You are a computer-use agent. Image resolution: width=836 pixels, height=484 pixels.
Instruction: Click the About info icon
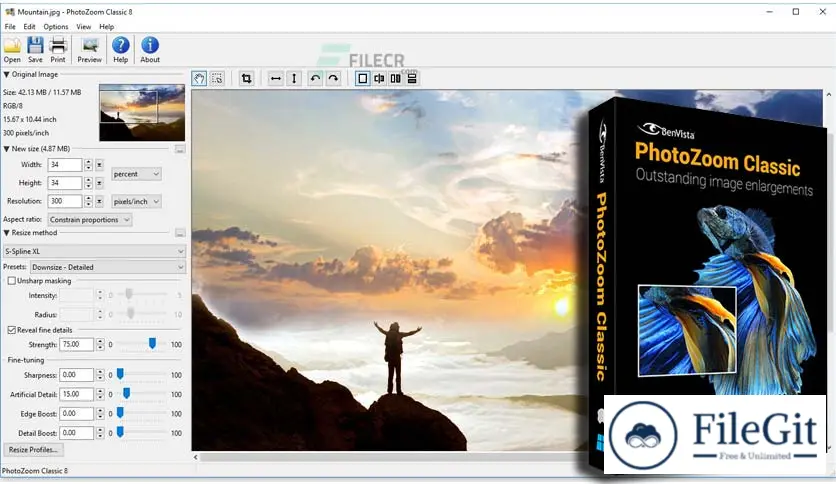150,45
